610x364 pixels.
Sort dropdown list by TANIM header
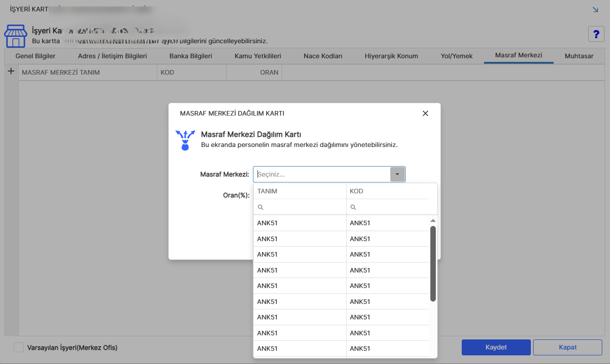point(300,191)
